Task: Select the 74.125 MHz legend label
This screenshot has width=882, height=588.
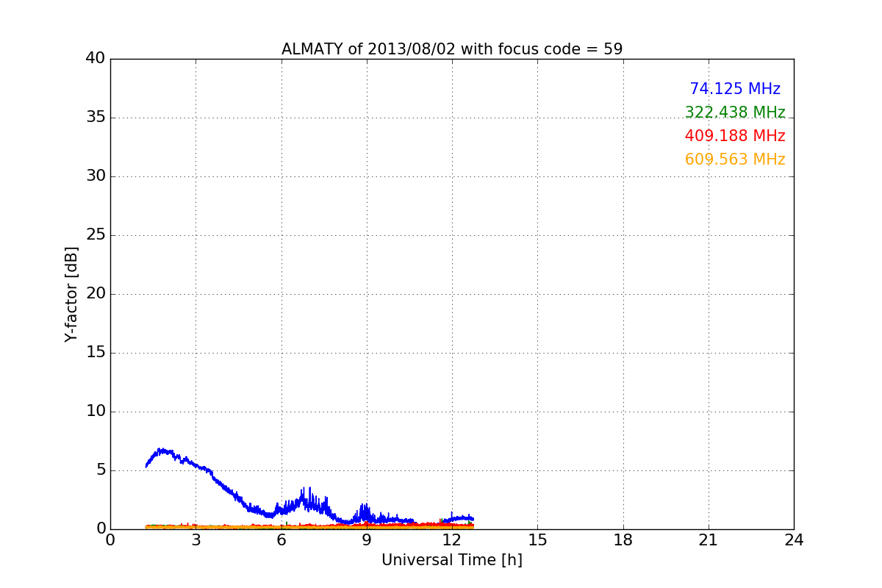Action: [x=735, y=89]
